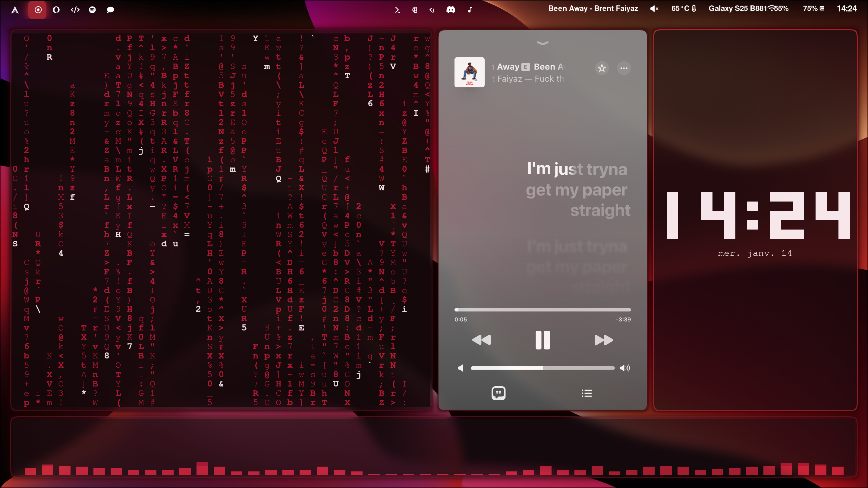Launch the globe browser icon in top bar
The image size is (868, 488).
415,10
